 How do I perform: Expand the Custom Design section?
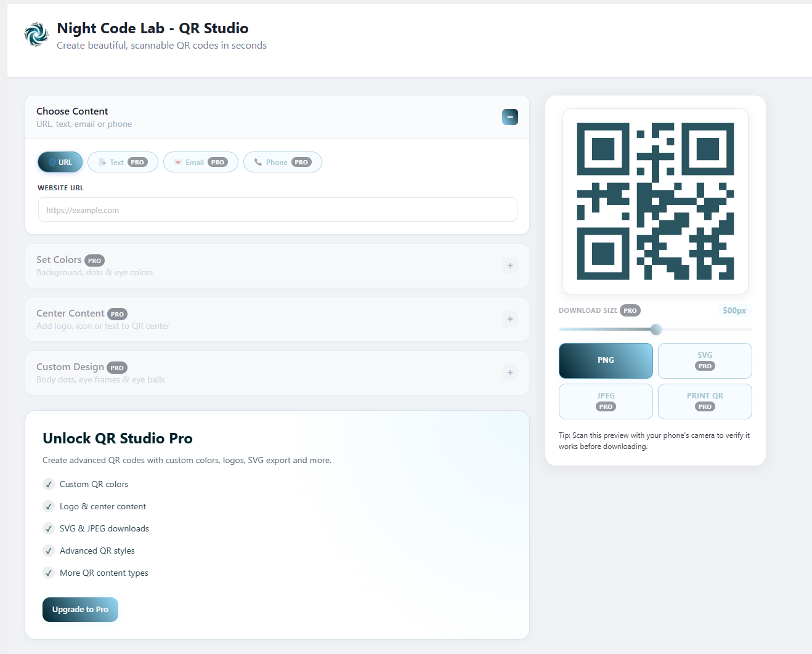(x=510, y=373)
